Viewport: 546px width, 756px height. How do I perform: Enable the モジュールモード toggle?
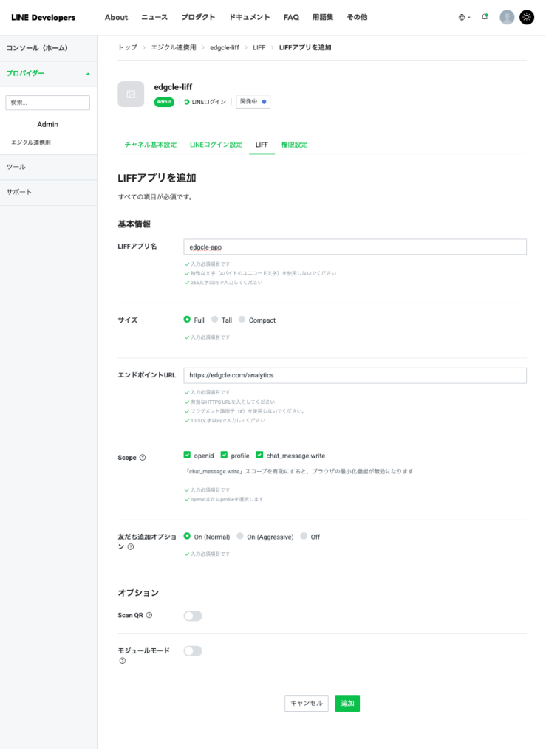tap(192, 651)
